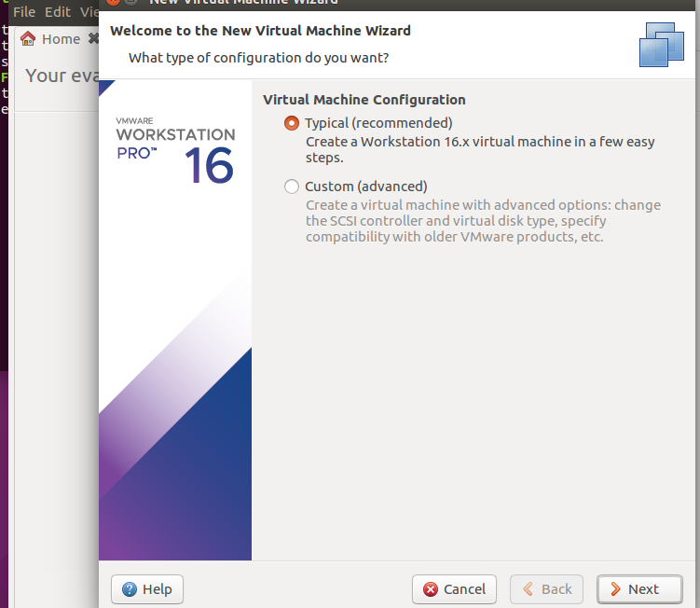Click the Next button
This screenshot has height=608, width=700.
click(639, 589)
